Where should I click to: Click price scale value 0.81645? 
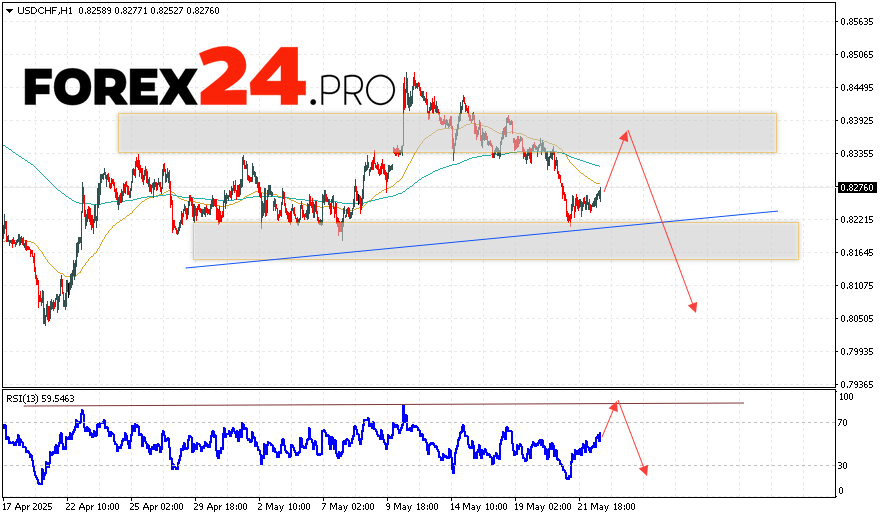point(857,252)
